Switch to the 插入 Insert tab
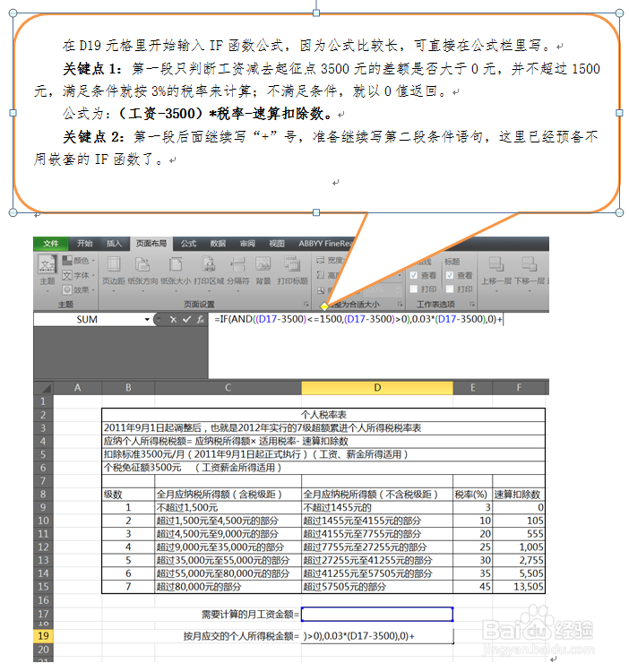Screen dimensions: 629x672 pos(114,244)
